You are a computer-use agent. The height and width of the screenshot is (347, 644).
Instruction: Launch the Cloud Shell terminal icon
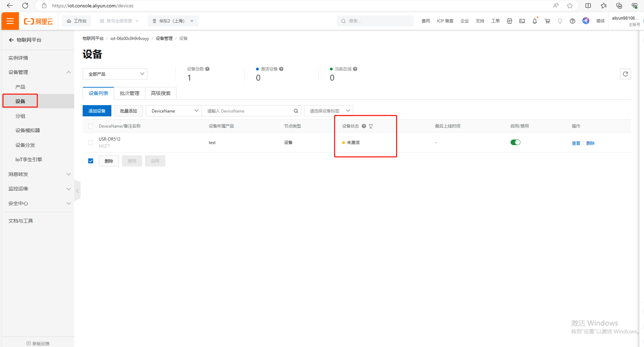tap(522, 21)
